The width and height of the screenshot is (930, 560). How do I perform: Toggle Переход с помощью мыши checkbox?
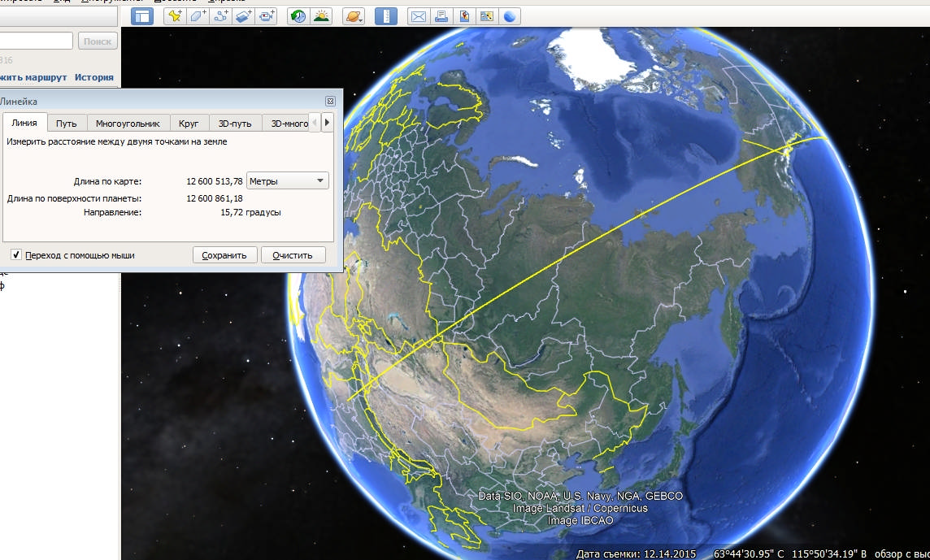point(16,255)
